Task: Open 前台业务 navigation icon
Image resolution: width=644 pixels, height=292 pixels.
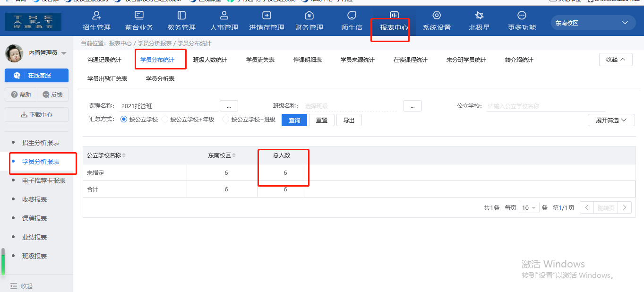Action: [x=139, y=16]
